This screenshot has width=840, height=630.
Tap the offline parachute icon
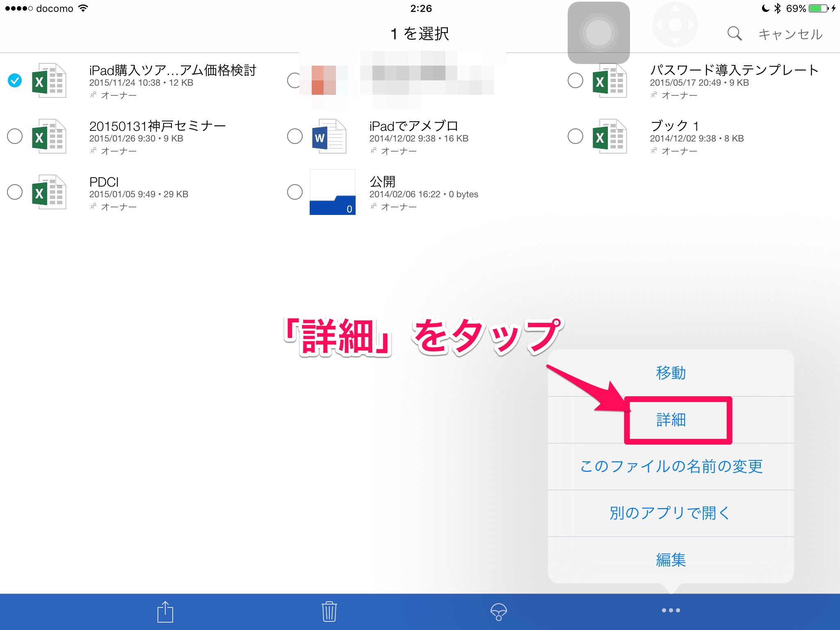498,612
